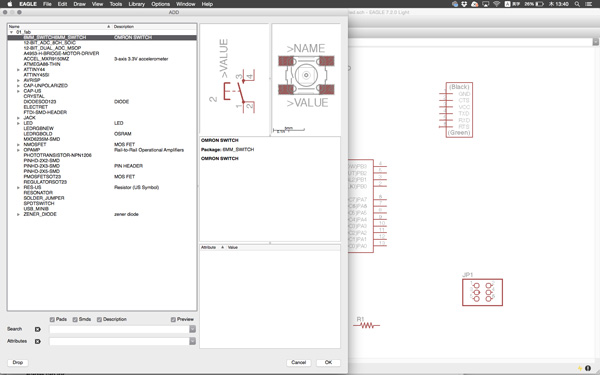Expand the NMOSFET entry
This screenshot has height=375, width=600.
(x=18, y=145)
